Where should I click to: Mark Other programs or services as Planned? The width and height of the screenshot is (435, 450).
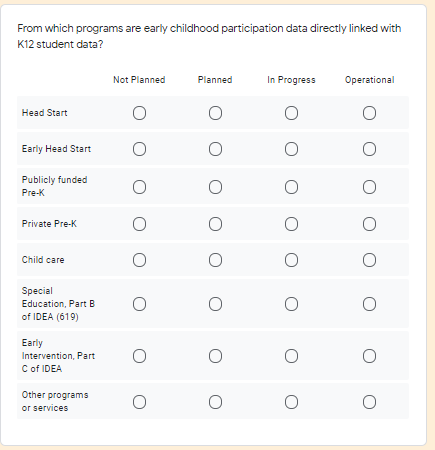[215, 402]
